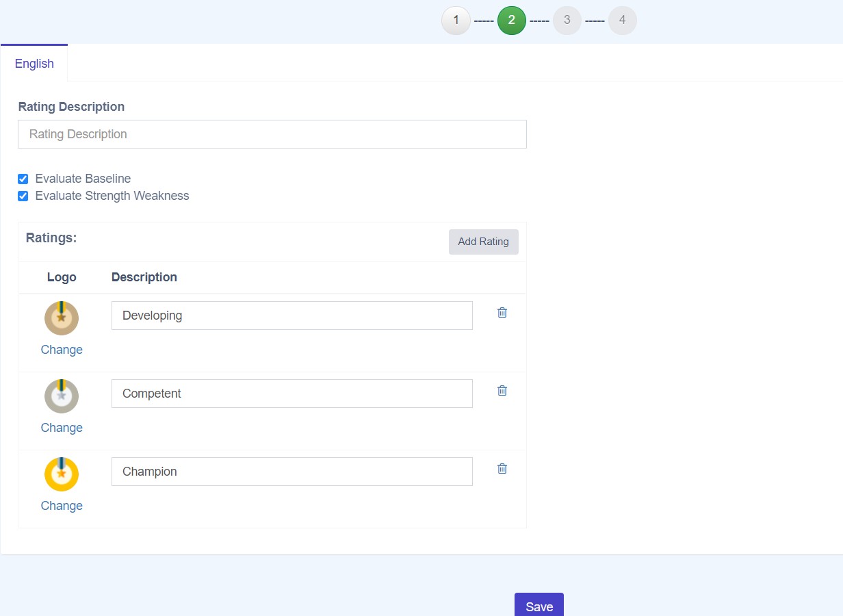Click step 1 circle in the stepper

pyautogui.click(x=456, y=20)
